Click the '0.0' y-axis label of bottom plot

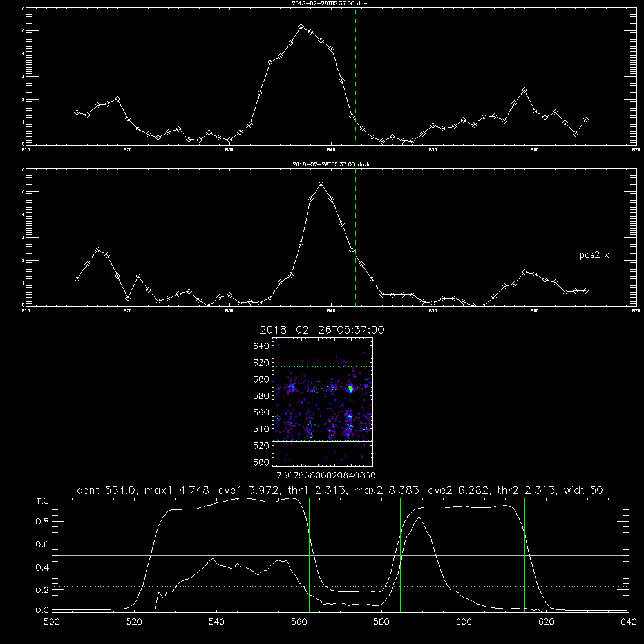tap(43, 610)
